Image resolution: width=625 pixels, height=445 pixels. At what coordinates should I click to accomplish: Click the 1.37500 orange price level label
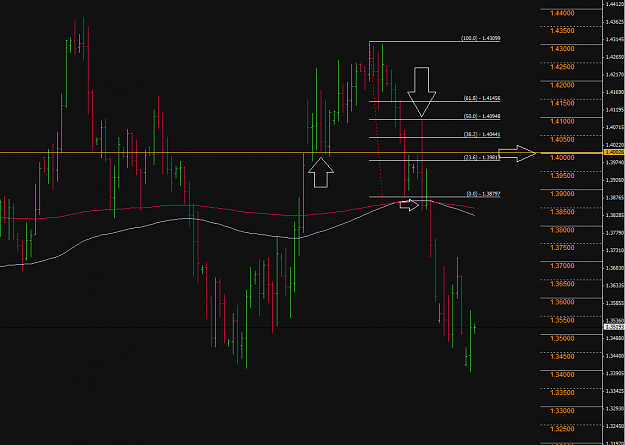pyautogui.click(x=562, y=248)
